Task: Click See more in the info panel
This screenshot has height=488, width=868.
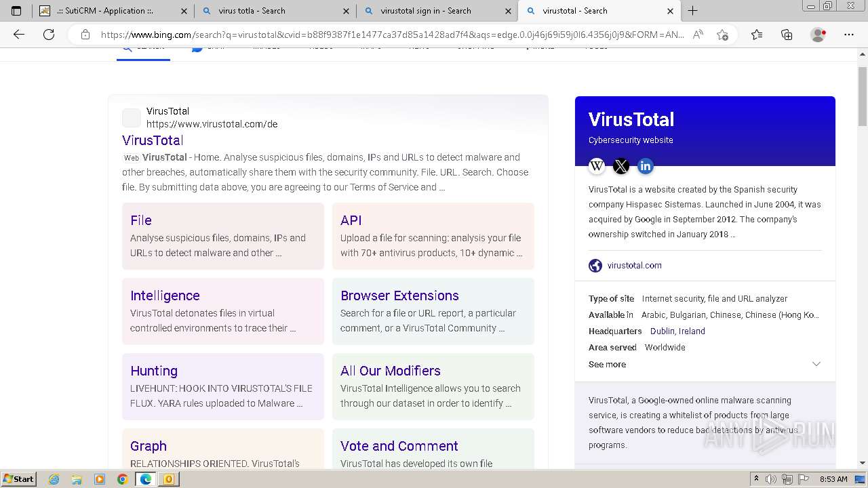Action: click(x=607, y=365)
